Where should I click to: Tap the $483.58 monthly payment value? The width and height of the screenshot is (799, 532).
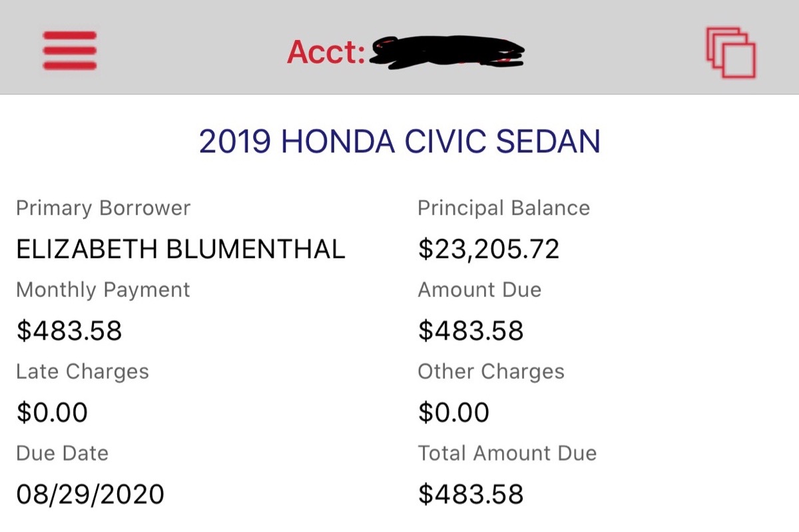69,331
